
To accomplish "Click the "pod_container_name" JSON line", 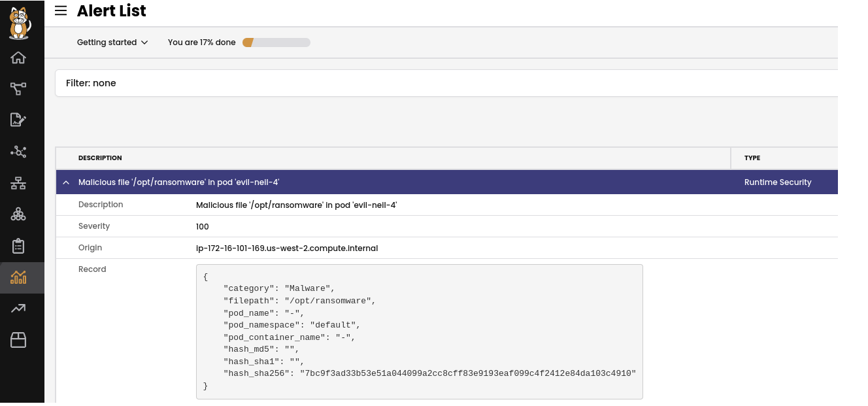I will pyautogui.click(x=290, y=337).
